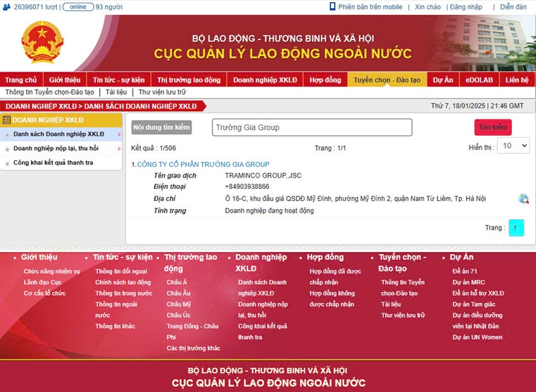Click footer link Công khai kết quả thanh tra
This screenshot has height=392, width=536.
point(263,332)
